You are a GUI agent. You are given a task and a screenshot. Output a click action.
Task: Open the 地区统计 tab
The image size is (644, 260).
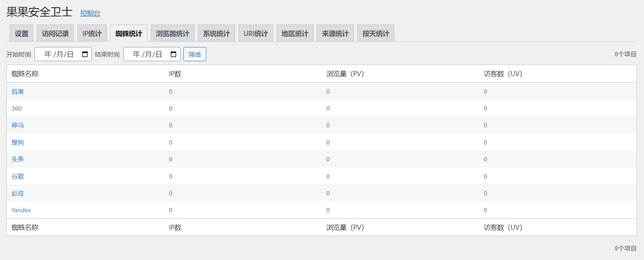pyautogui.click(x=295, y=33)
